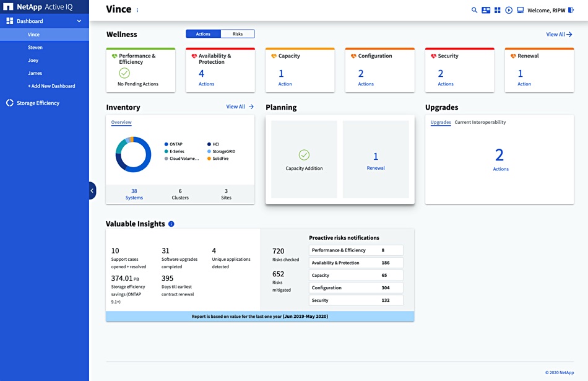Viewport: 588px width, 381px height.
Task: Click the Valuable Insights info icon
Action: (x=171, y=224)
